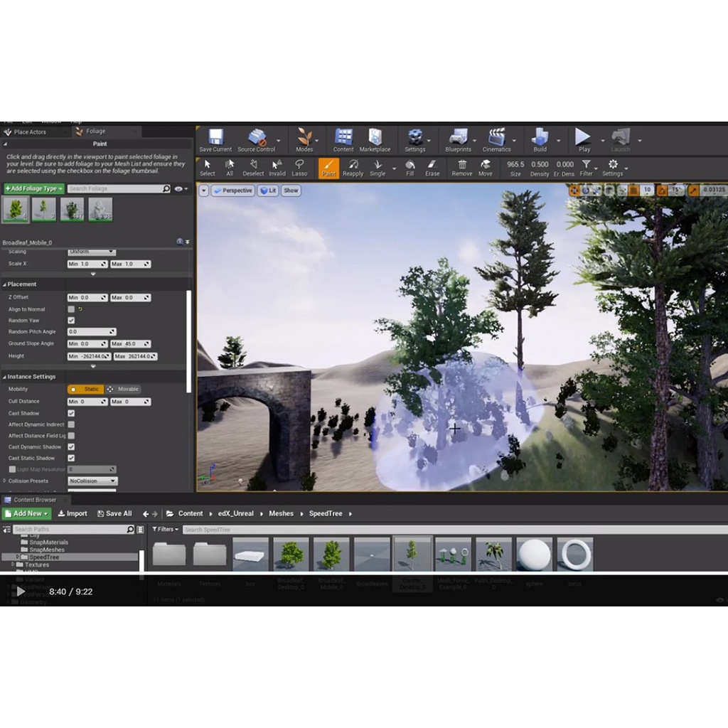
Task: Choose the foliage Select tool
Action: 208,168
